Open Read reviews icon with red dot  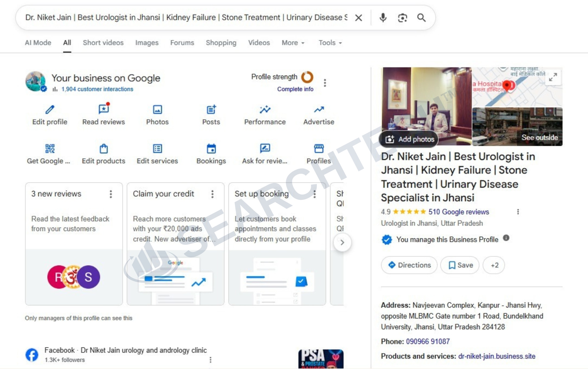104,109
